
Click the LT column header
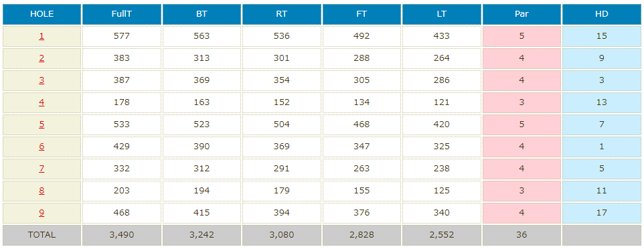pyautogui.click(x=442, y=14)
